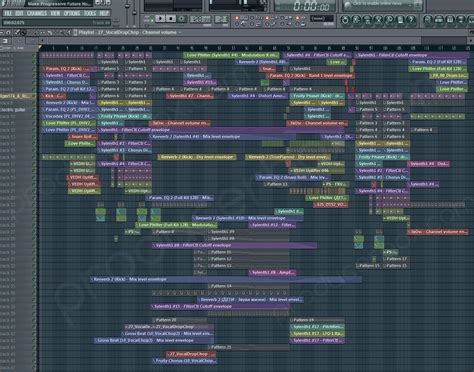Toggle the playlist magnet snap icon

(8, 33)
